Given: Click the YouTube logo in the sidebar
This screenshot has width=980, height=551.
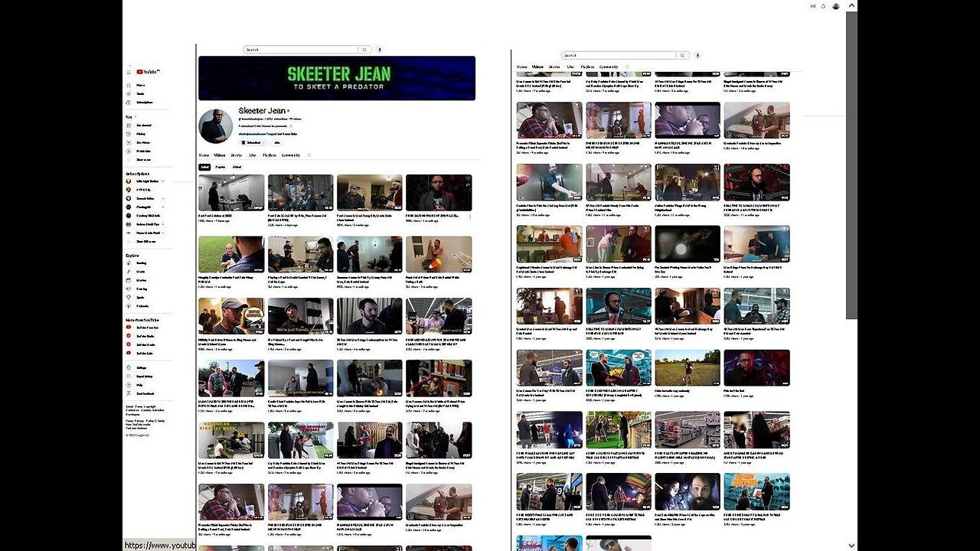Looking at the screenshot, I should (x=148, y=72).
